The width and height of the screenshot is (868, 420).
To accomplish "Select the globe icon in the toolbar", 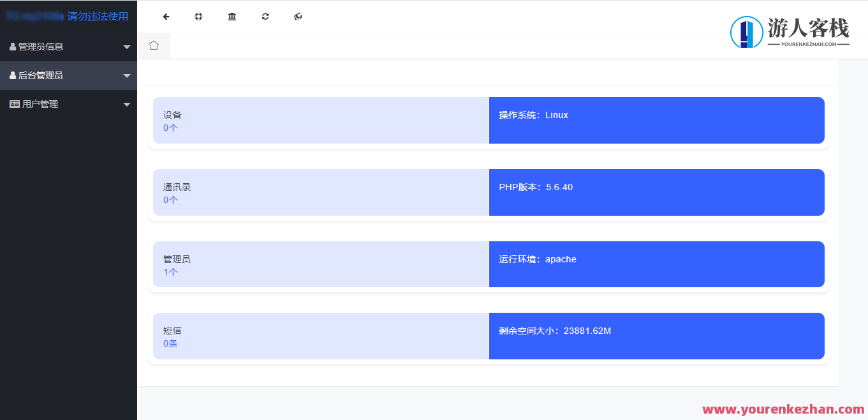I will click(198, 16).
